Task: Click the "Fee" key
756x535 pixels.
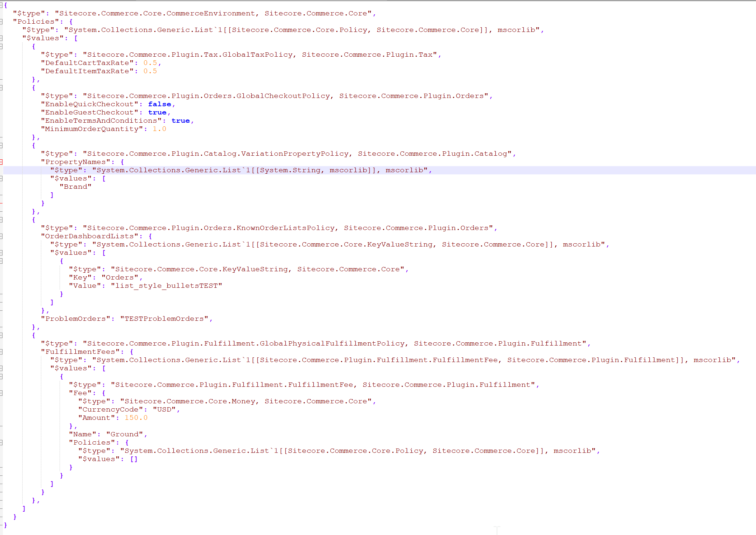Action: tap(80, 393)
